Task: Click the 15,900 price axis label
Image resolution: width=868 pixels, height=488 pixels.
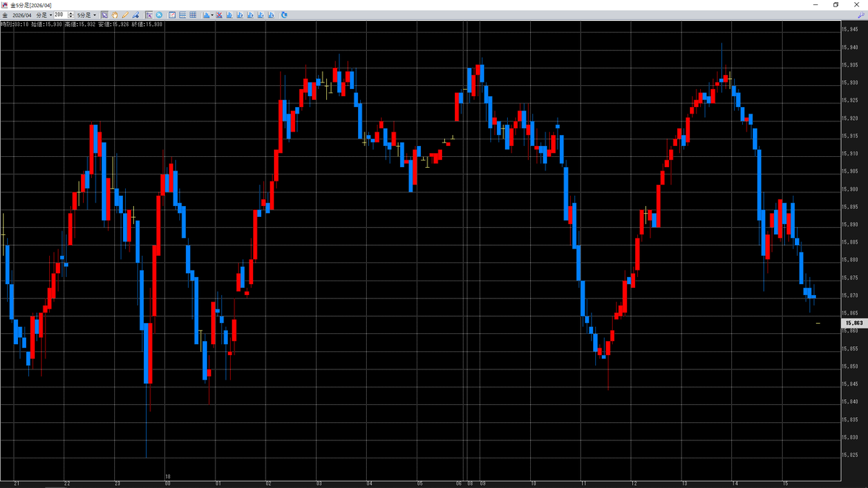Action: (851, 189)
